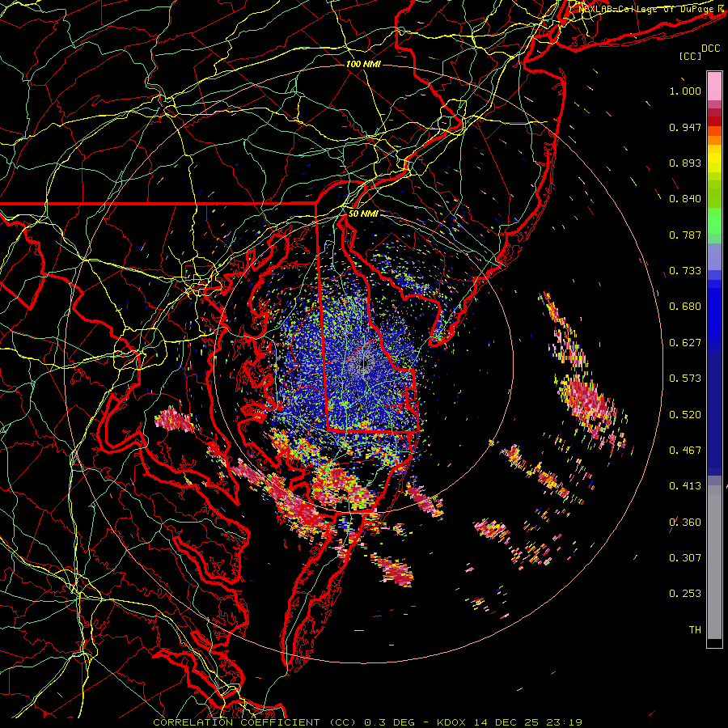Viewport: 728px width, 728px height.
Task: Click the 0.840 legend value
Action: pyautogui.click(x=685, y=199)
